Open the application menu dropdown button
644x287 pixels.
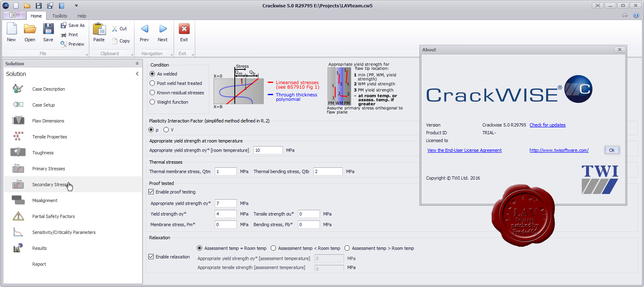15,15
